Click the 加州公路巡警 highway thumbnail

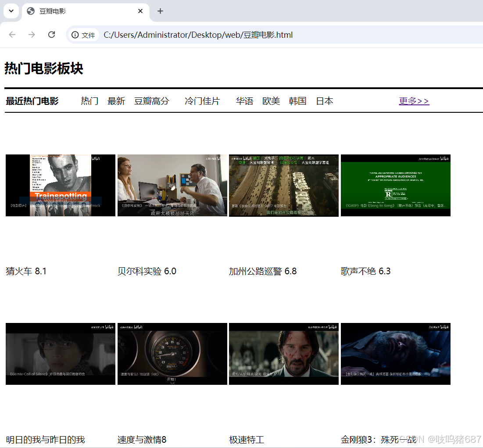[x=284, y=185]
